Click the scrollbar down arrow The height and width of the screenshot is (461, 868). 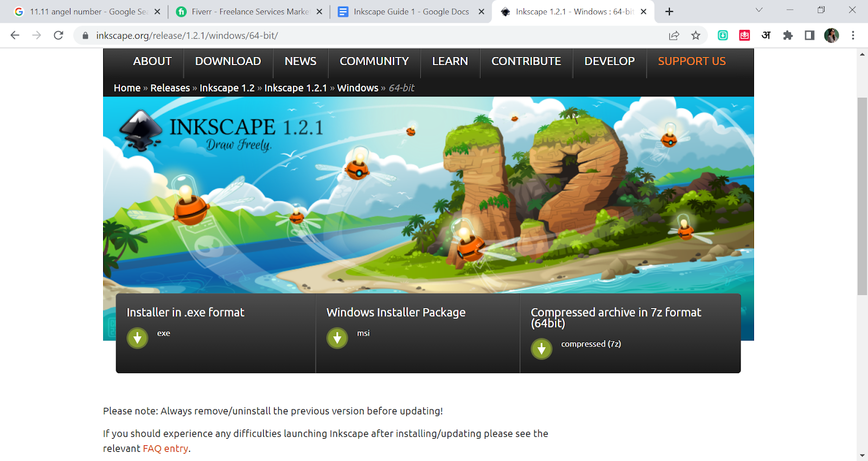point(862,456)
